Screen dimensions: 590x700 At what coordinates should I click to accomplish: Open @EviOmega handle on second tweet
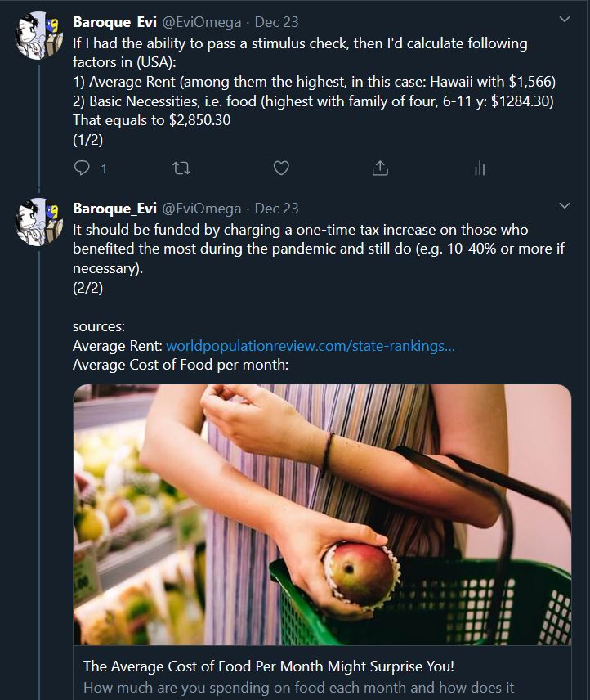point(201,209)
